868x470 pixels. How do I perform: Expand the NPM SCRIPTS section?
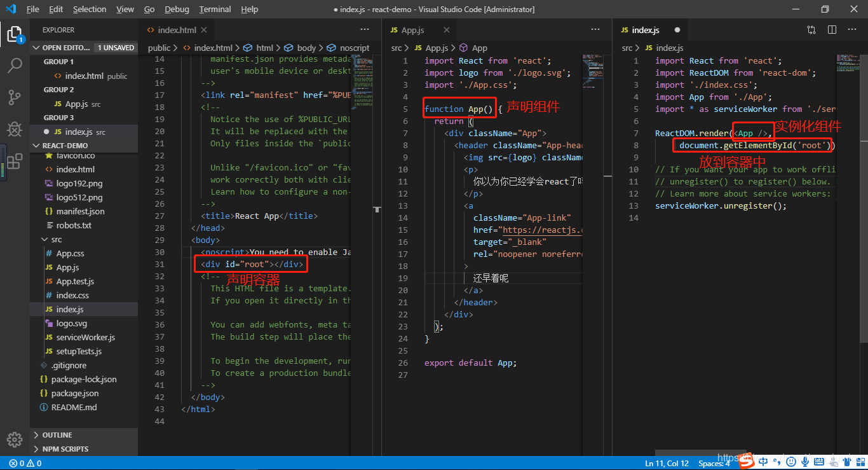[84, 449]
